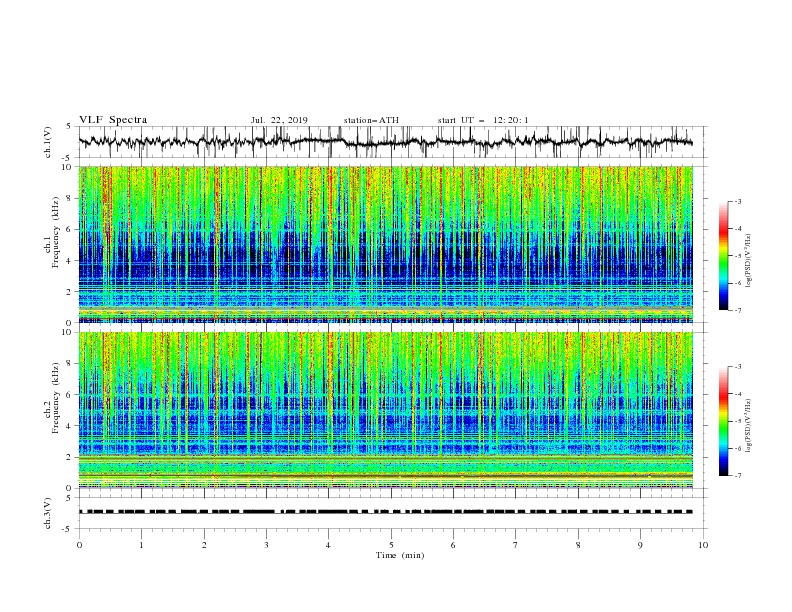
Task: Click the time axis tick label '10'
Action: pyautogui.click(x=703, y=545)
